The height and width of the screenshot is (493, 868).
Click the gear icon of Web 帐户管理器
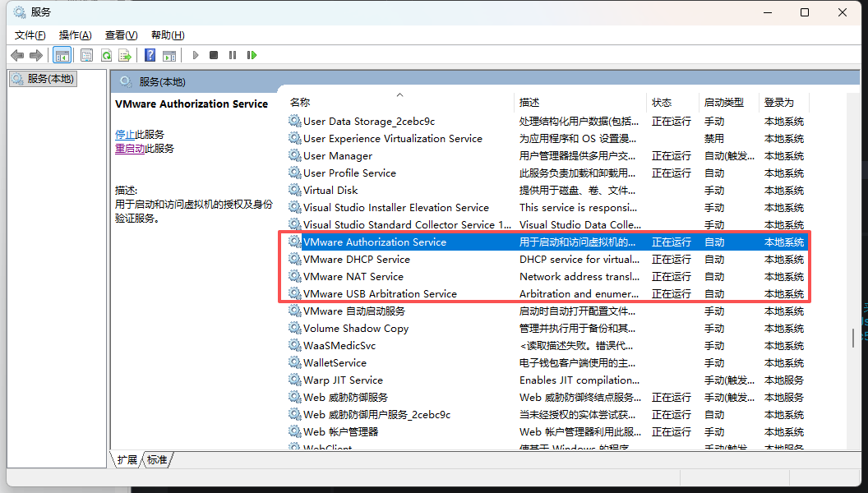click(295, 431)
